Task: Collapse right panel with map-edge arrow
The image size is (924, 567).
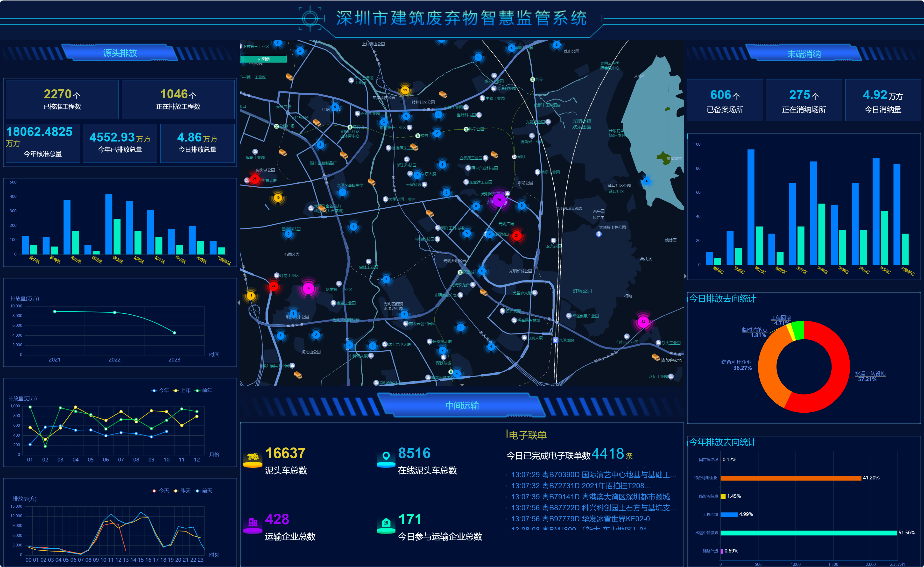Action: click(x=685, y=276)
